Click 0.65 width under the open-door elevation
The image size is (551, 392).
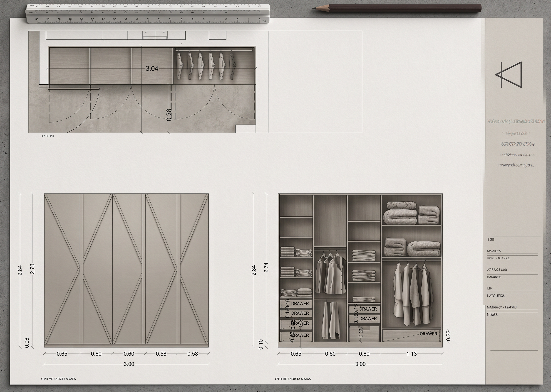pos(296,354)
